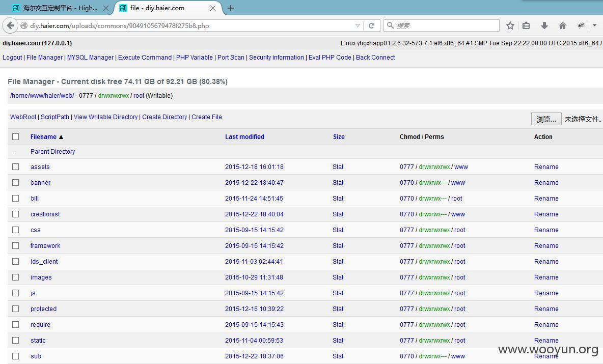Viewport: 603px width, 364px height.
Task: Open File Manager in top menu
Action: (x=44, y=57)
